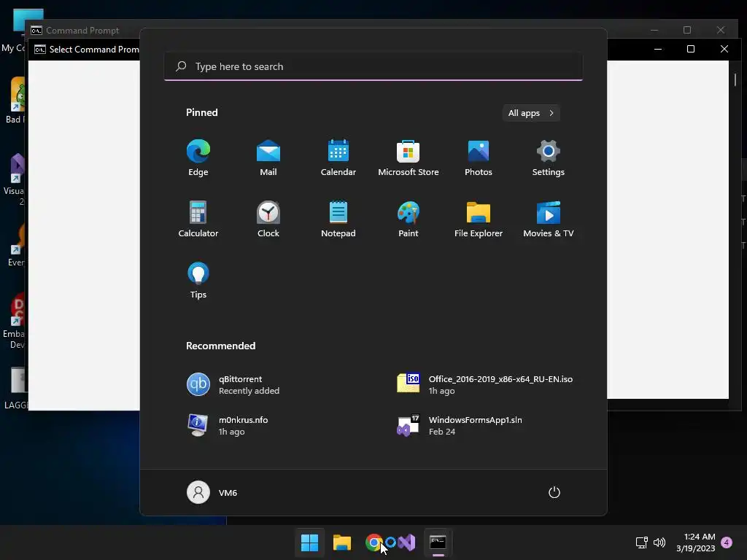Maximize the Select Command Prompt window
The image size is (747, 560).
click(691, 49)
